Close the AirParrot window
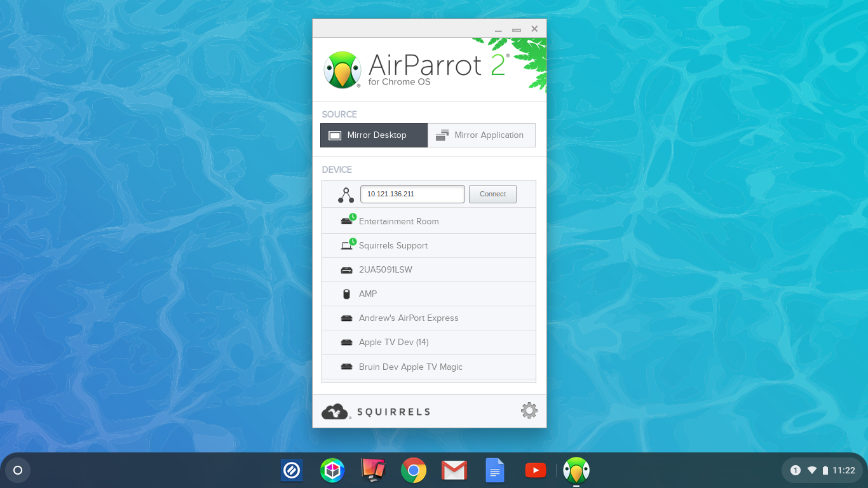This screenshot has height=488, width=868. (x=534, y=29)
